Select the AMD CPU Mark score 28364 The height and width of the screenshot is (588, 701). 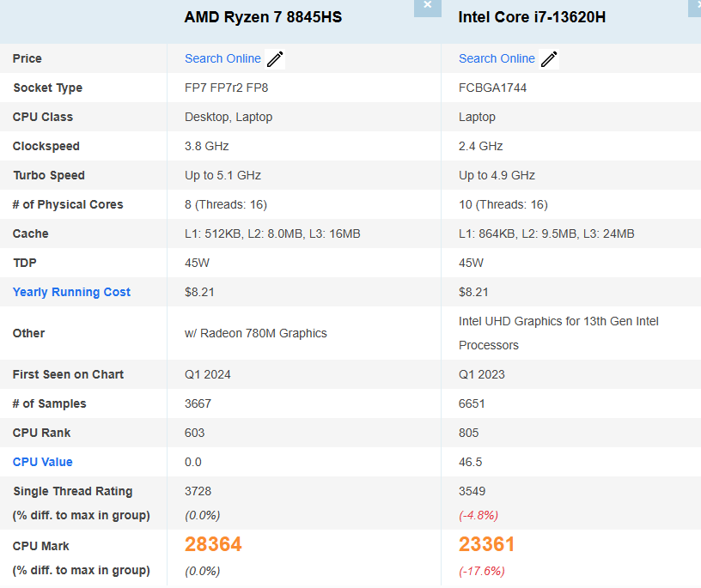pyautogui.click(x=213, y=544)
